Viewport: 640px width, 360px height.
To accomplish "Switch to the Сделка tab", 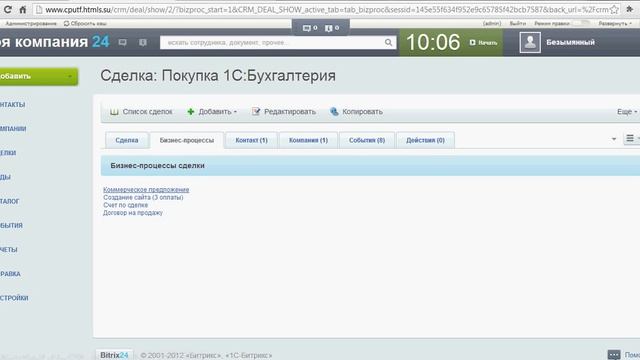I will click(x=127, y=140).
